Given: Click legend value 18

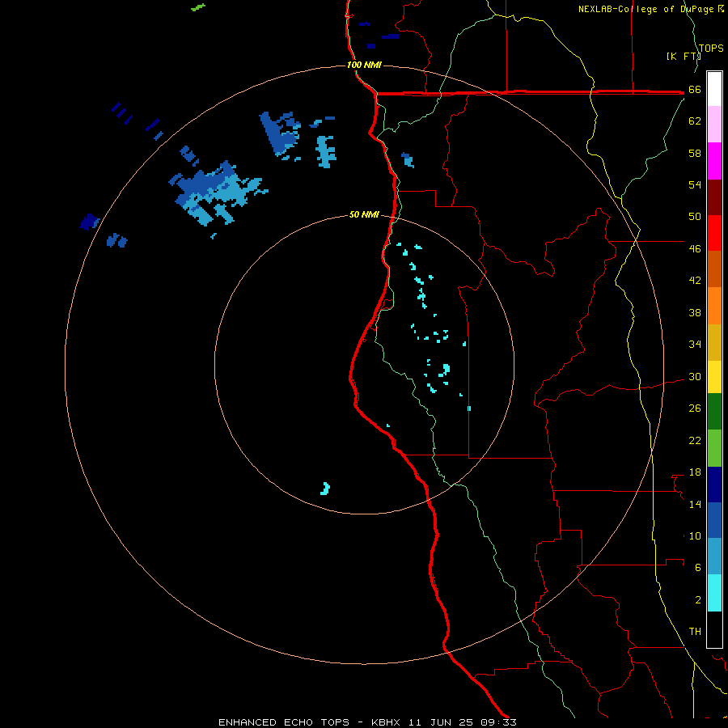Looking at the screenshot, I should point(695,472).
